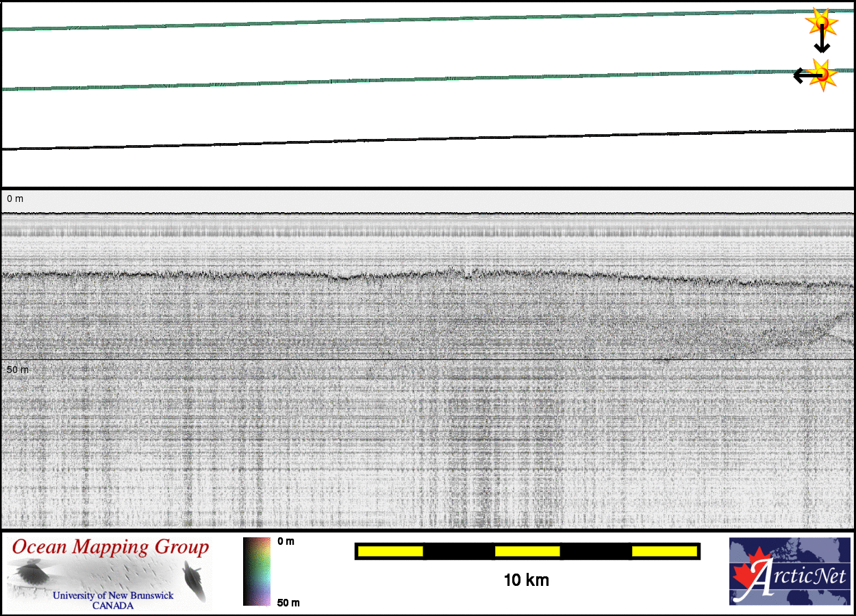This screenshot has width=856, height=616.
Task: Click the 50 m label beside color scale
Action: (x=288, y=602)
